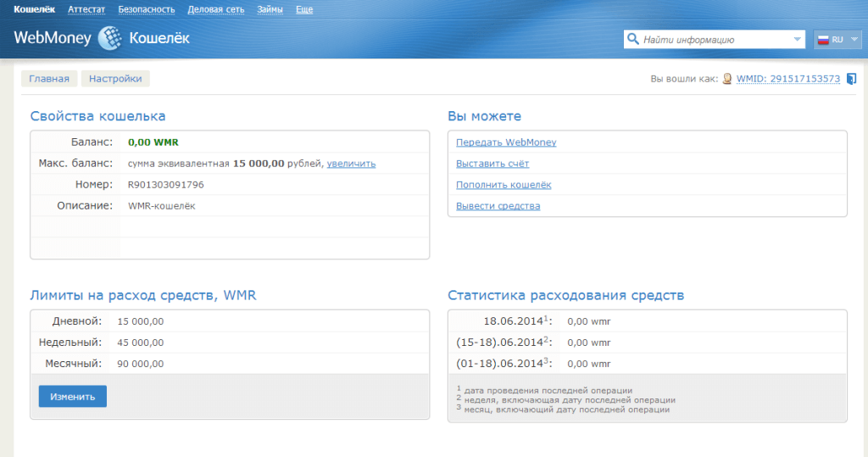Viewport: 868px width, 457px height.
Task: Expand the Еще menu in top bar
Action: (303, 9)
